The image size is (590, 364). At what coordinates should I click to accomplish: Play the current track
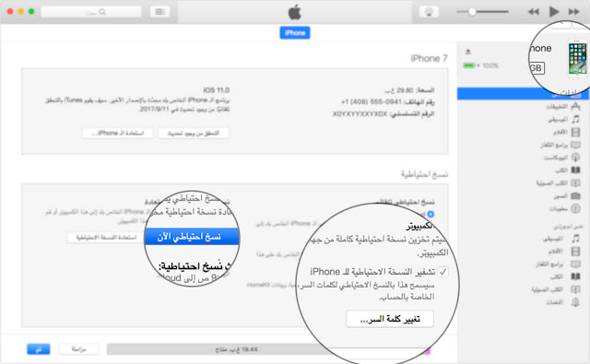tap(554, 12)
